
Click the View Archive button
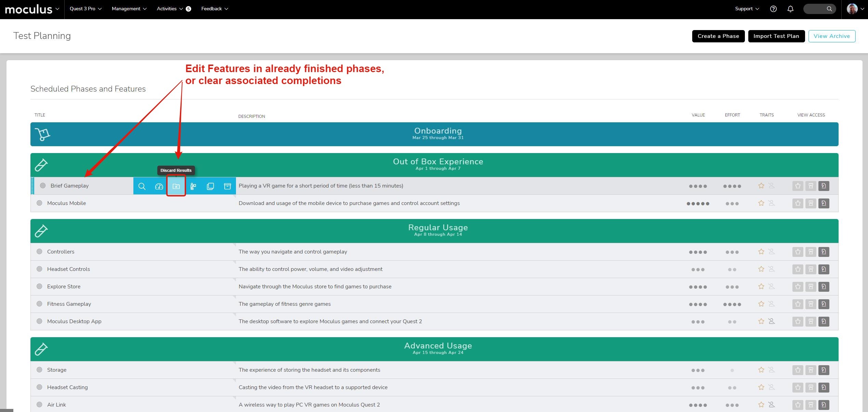(832, 36)
